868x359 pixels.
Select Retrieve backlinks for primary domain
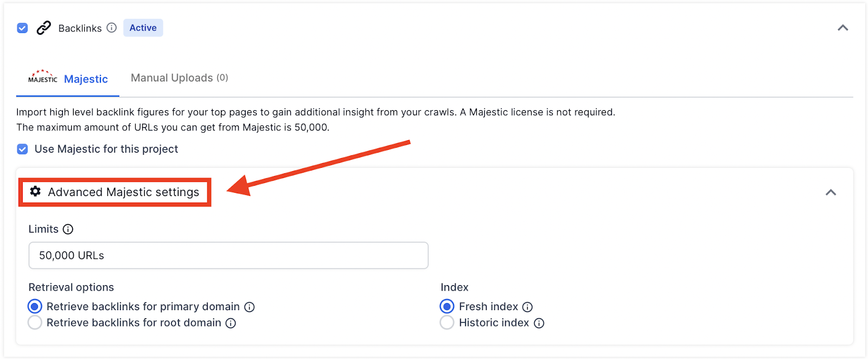pos(35,306)
